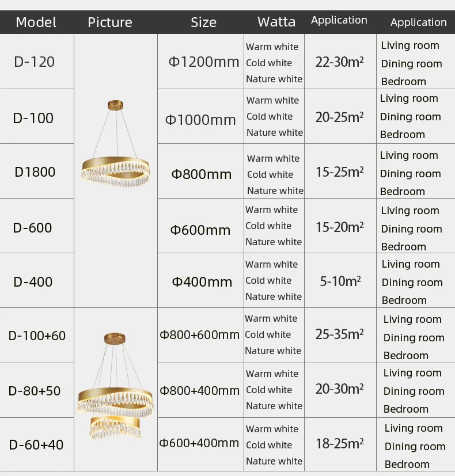The height and width of the screenshot is (476, 455).
Task: Click the D-60+40 model cell
Action: coord(36,445)
